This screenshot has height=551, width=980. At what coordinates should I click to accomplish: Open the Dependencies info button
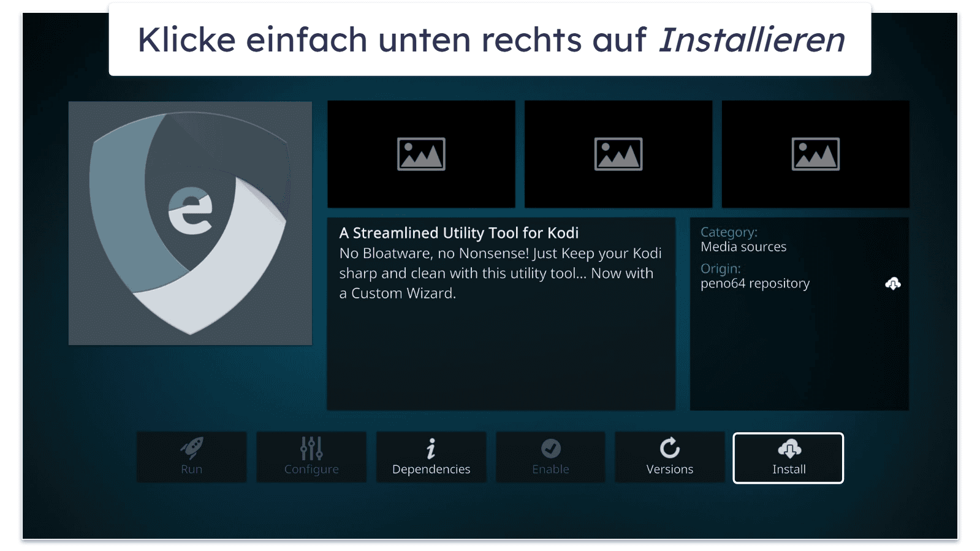(431, 458)
